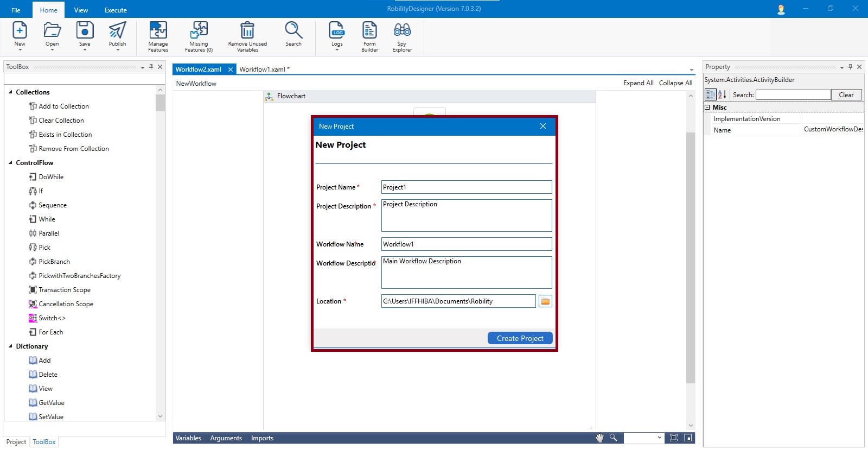Click the pan hand tool icon
868x449 pixels.
click(599, 438)
